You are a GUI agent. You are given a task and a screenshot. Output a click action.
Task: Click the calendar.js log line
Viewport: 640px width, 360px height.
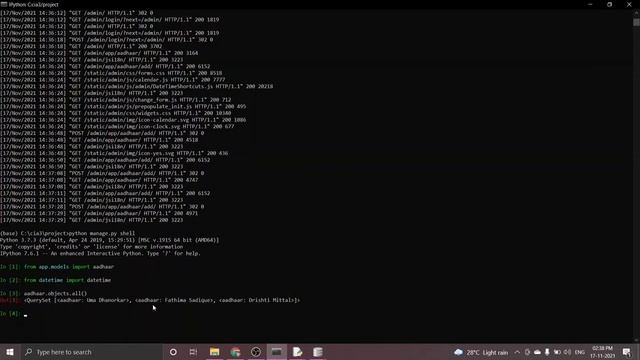(113, 80)
